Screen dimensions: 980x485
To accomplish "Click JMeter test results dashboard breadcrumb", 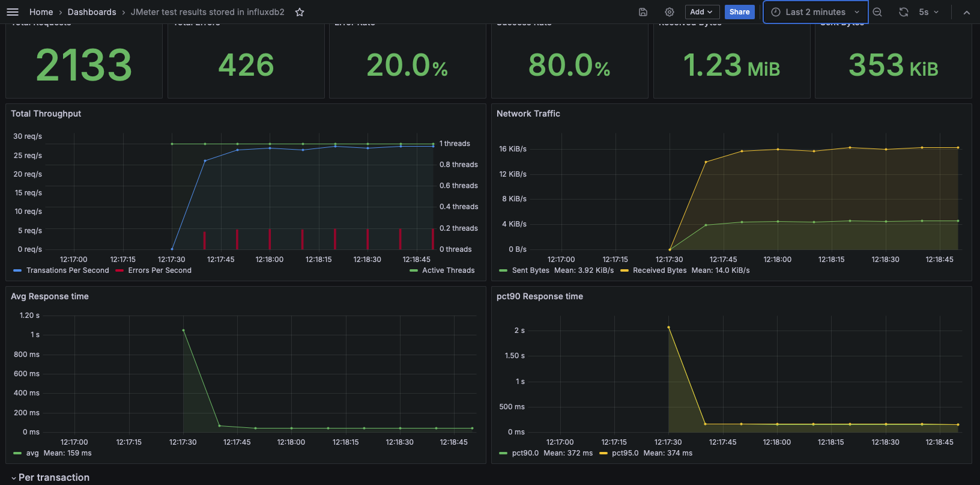I will point(208,12).
